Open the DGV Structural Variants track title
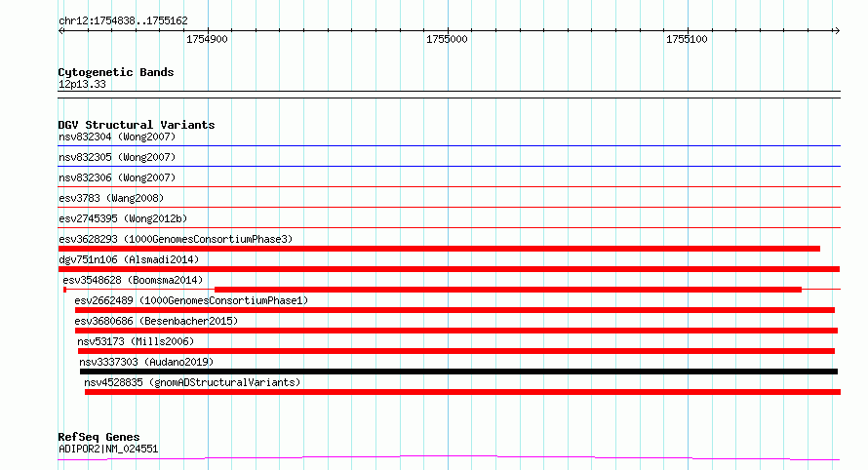 pyautogui.click(x=137, y=125)
